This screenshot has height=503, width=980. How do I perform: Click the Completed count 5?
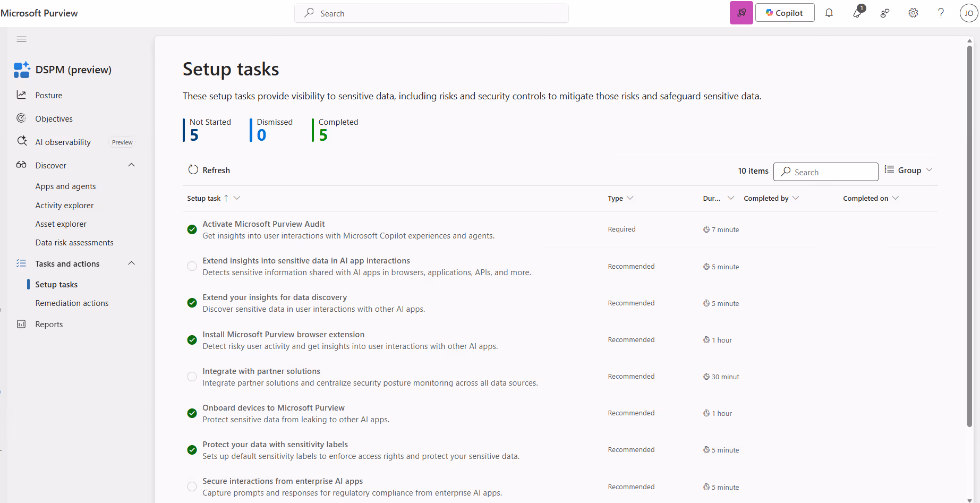tap(323, 135)
